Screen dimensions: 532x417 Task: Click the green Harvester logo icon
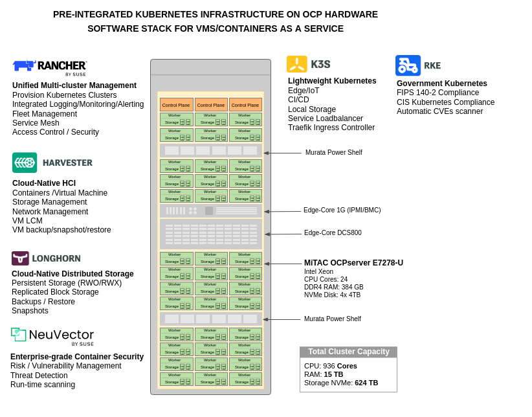[x=25, y=163]
